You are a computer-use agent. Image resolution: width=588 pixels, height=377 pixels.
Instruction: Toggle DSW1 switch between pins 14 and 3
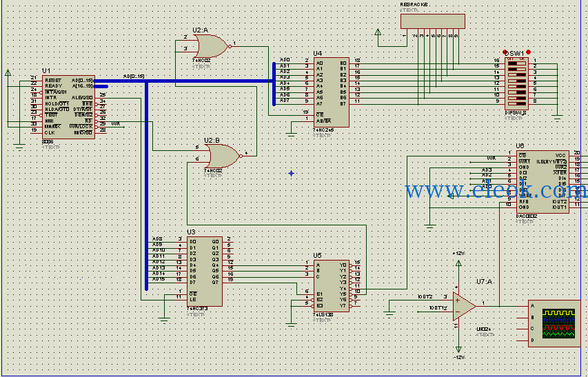(x=516, y=74)
